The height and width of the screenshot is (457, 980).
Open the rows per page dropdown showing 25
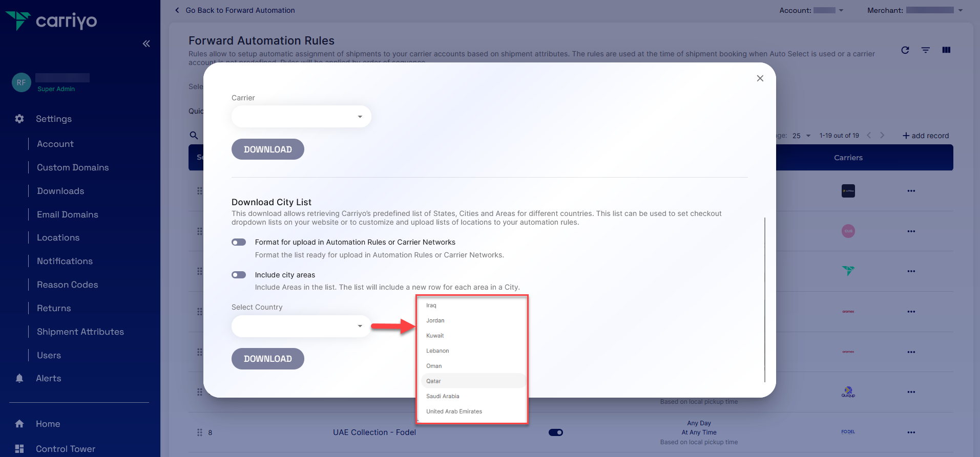pyautogui.click(x=802, y=136)
